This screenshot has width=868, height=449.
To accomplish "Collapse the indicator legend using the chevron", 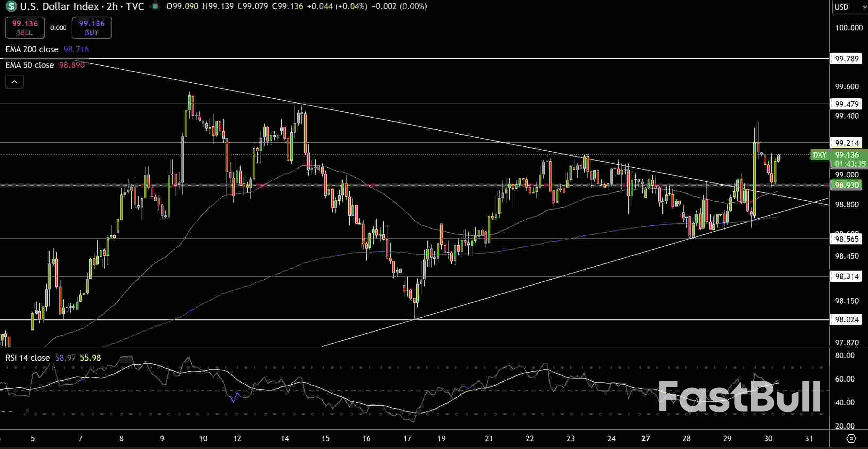I will (x=14, y=81).
